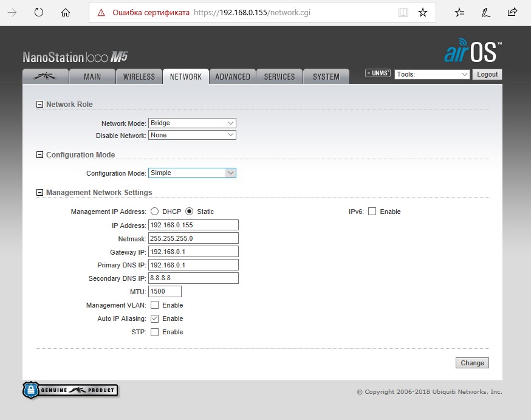Image resolution: width=531 pixels, height=420 pixels.
Task: Click the Primary DNS IP field
Action: (193, 265)
